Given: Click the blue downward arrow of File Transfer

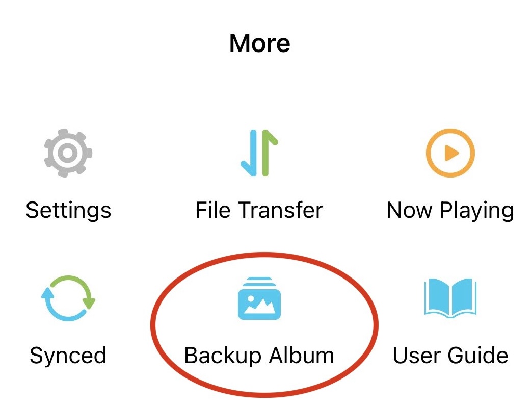Looking at the screenshot, I should tap(249, 153).
